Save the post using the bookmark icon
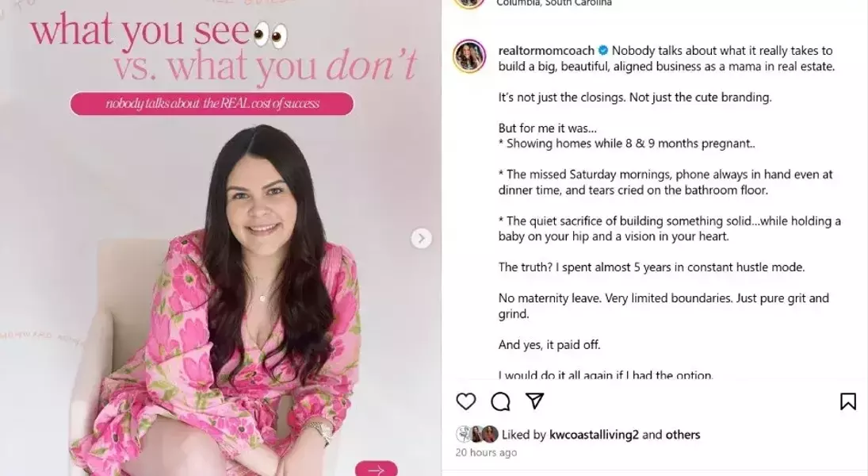 (847, 401)
